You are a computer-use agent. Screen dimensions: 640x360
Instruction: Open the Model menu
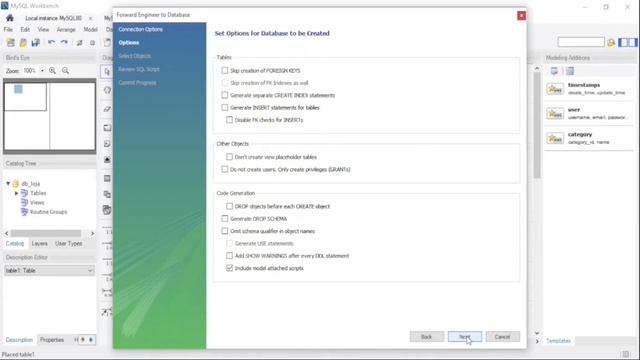tap(91, 30)
